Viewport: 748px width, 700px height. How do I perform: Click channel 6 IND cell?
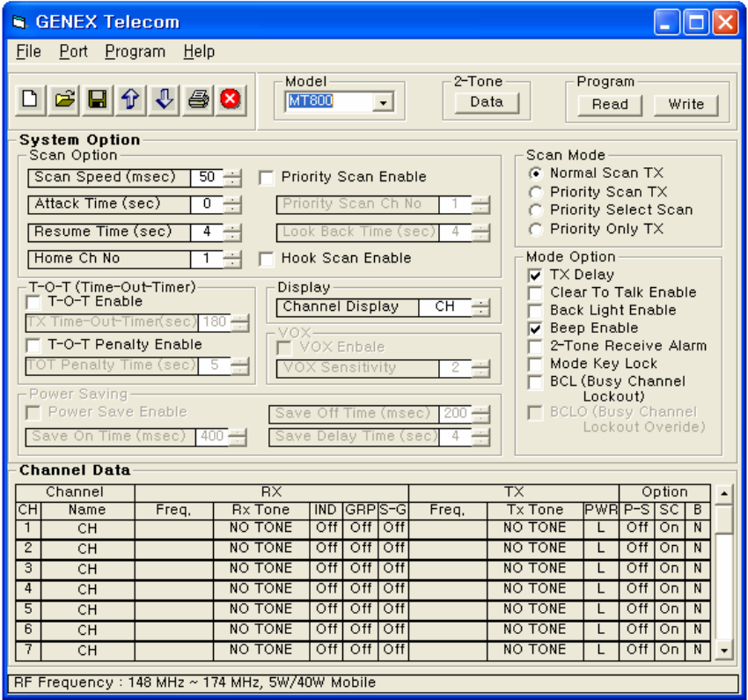click(326, 630)
